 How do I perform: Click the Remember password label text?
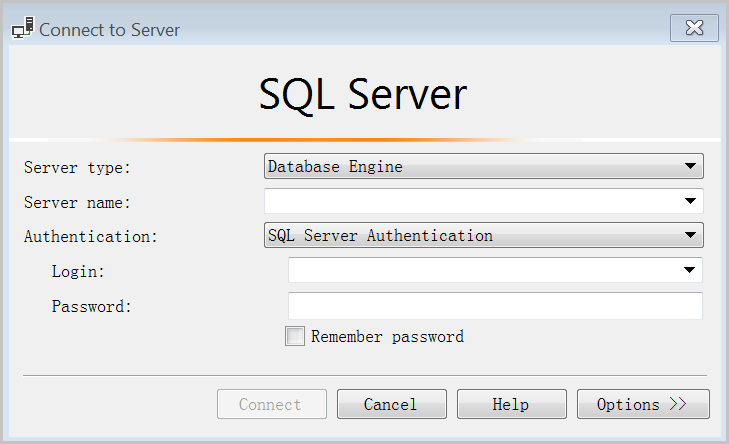[387, 337]
